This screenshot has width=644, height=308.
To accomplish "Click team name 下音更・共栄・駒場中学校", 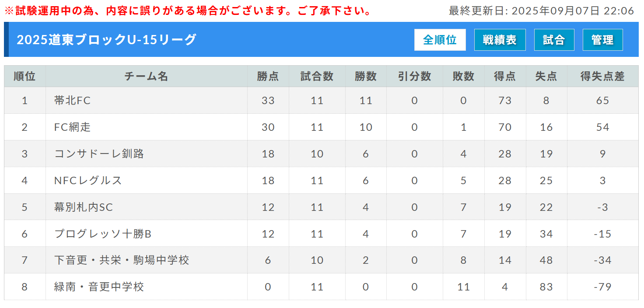I will 122,260.
